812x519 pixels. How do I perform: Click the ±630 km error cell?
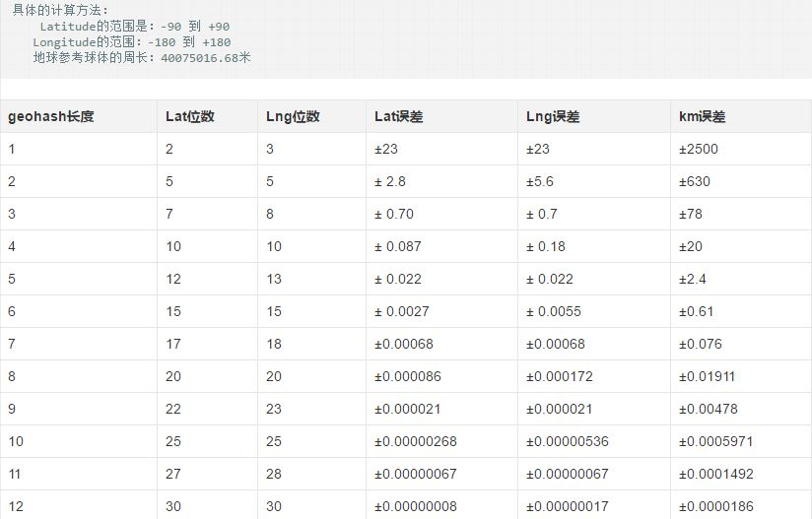tap(695, 181)
